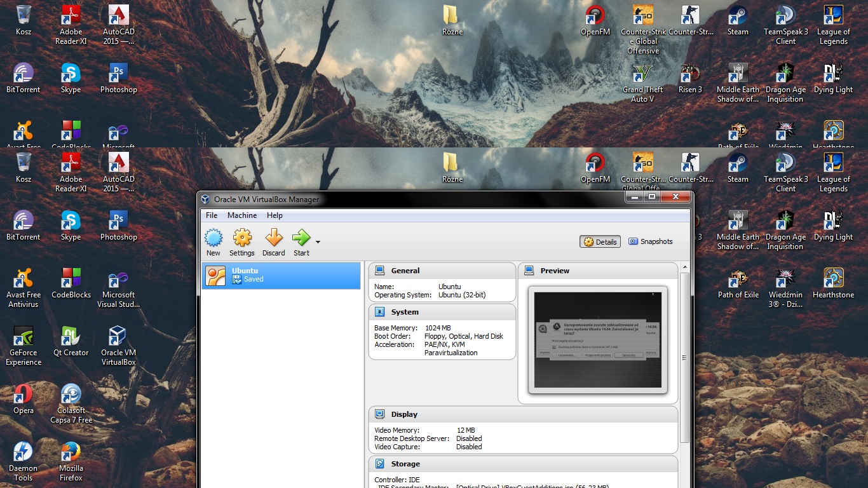The image size is (868, 488).
Task: Select the Ubuntu virtual machine entry
Action: (x=281, y=275)
